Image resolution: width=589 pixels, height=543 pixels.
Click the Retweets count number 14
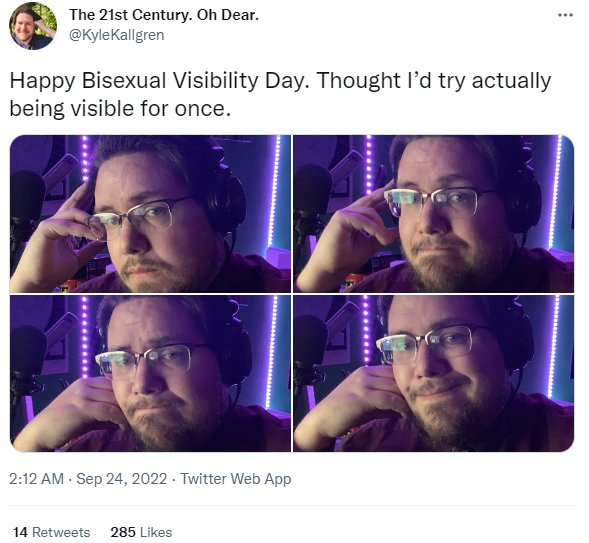coord(20,532)
